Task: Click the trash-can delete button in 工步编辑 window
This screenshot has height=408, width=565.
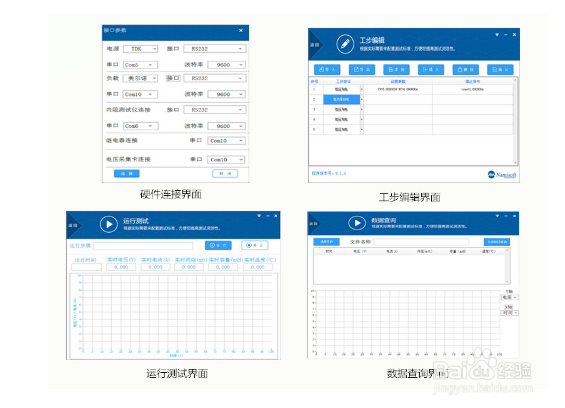Action: pyautogui.click(x=465, y=70)
